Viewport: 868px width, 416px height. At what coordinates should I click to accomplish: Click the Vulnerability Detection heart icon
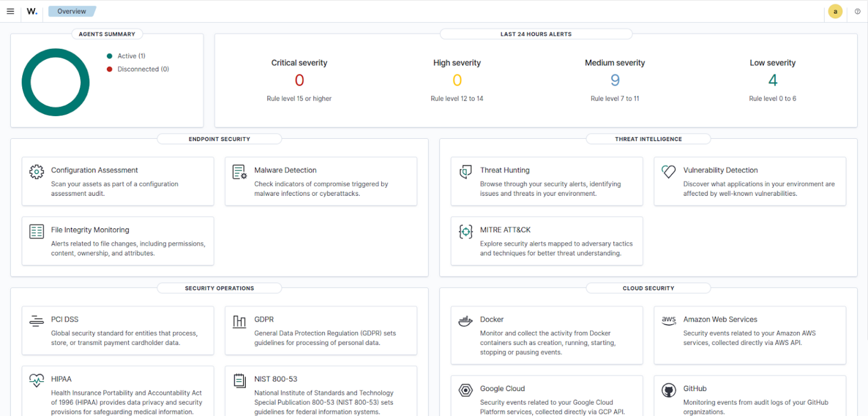(x=669, y=171)
